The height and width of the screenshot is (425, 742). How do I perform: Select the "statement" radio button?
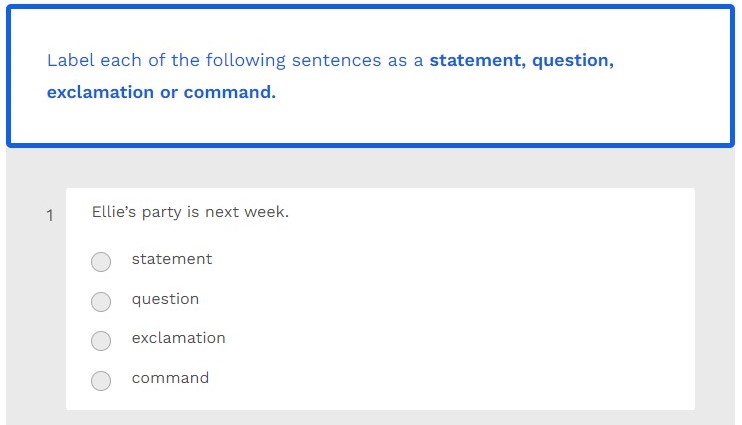[x=101, y=262]
